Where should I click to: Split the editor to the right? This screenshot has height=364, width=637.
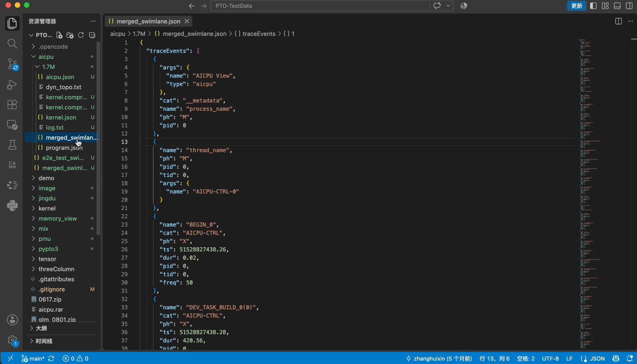click(x=619, y=21)
